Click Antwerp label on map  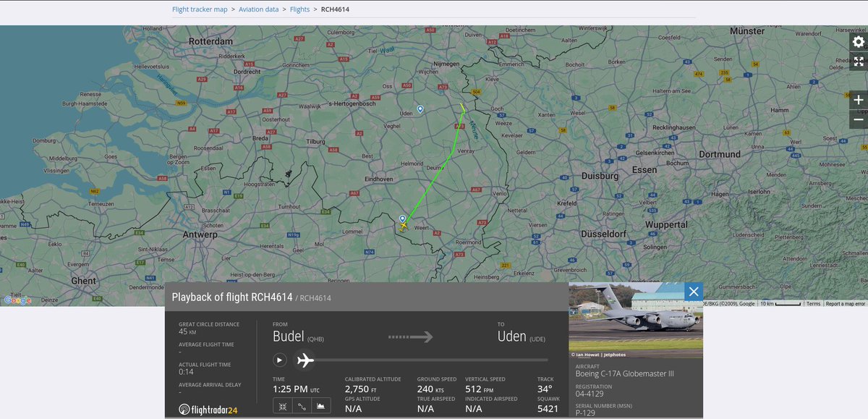(200, 234)
